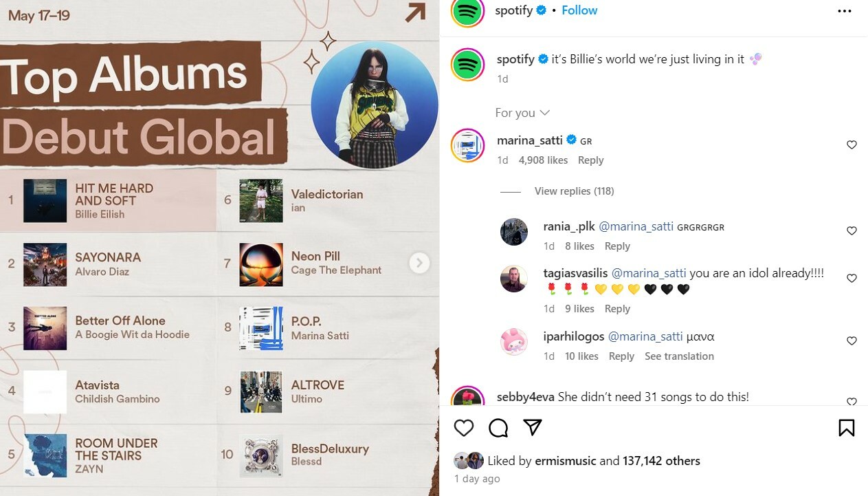Expand View replies (118) under marina_satti
The height and width of the screenshot is (496, 868).
(x=574, y=191)
